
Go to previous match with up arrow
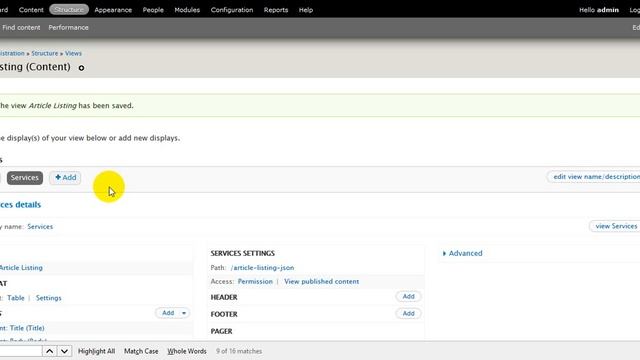pyautogui.click(x=49, y=351)
